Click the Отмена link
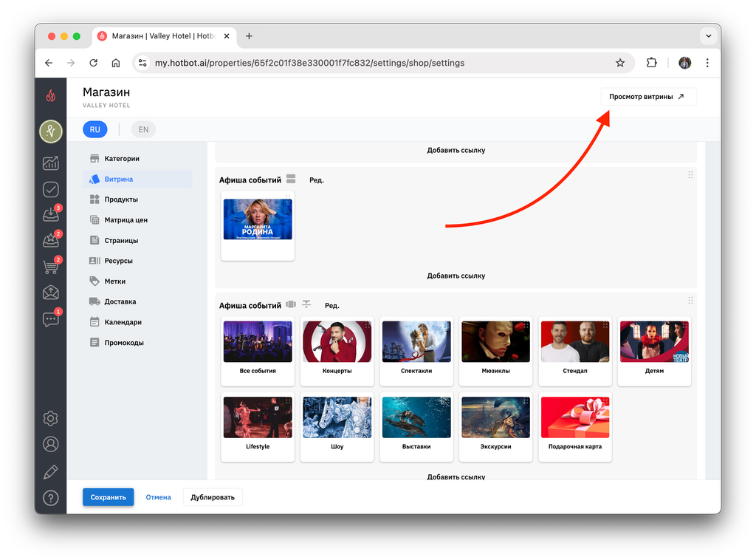Image resolution: width=756 pixels, height=560 pixels. (158, 496)
